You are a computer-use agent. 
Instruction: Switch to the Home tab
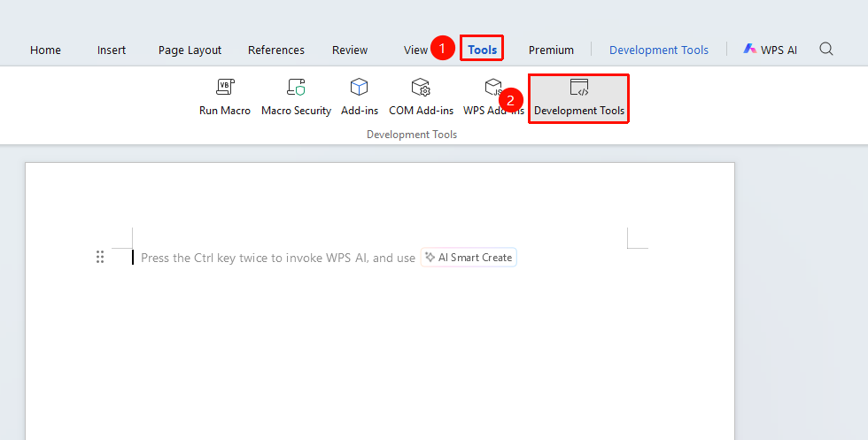tap(45, 50)
